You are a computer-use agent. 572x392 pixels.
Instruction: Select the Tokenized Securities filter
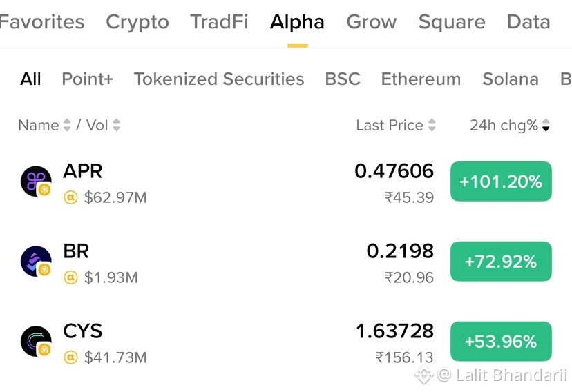[219, 79]
